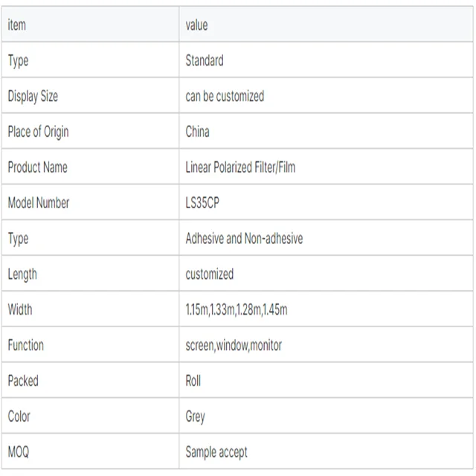Click the "Sample accept" MOQ value

coord(216,451)
